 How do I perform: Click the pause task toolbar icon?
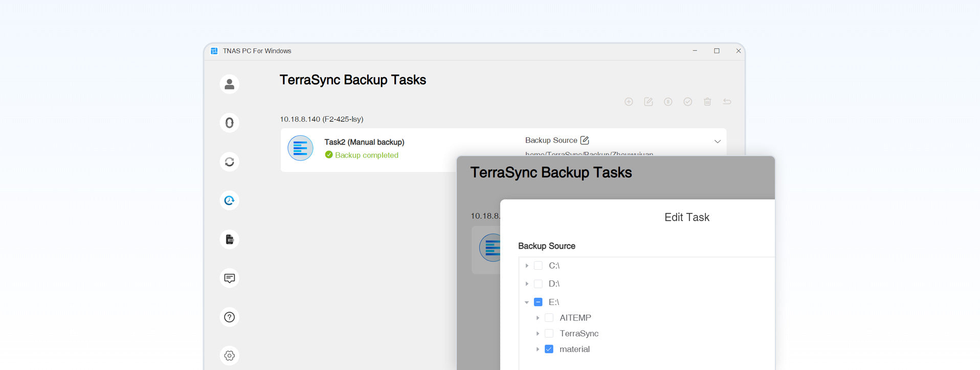tap(668, 102)
